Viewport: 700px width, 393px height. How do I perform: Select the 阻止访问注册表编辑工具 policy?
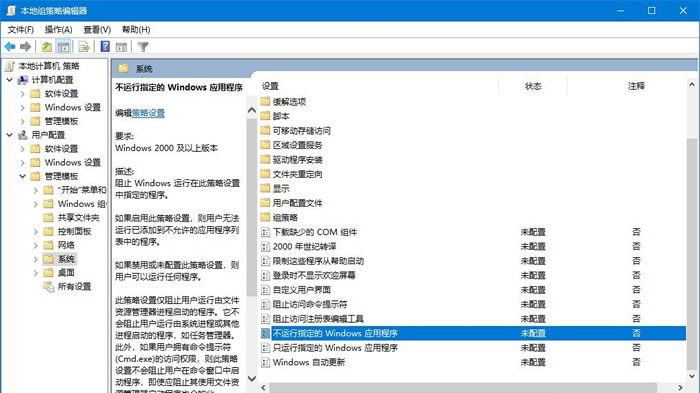pyautogui.click(x=318, y=319)
